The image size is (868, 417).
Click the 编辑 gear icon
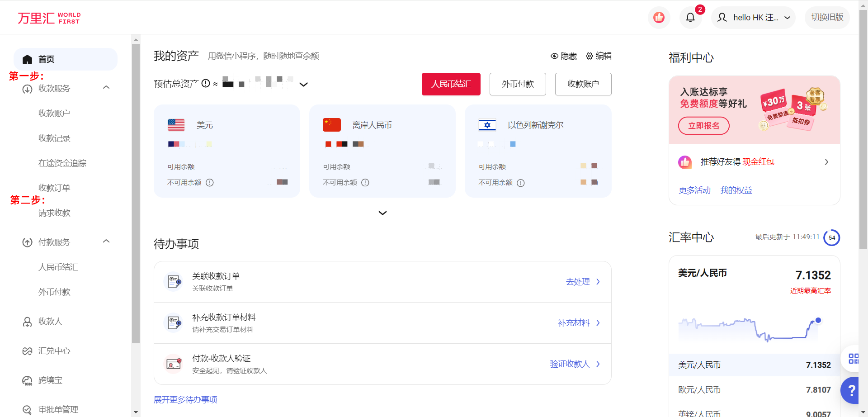coord(590,56)
